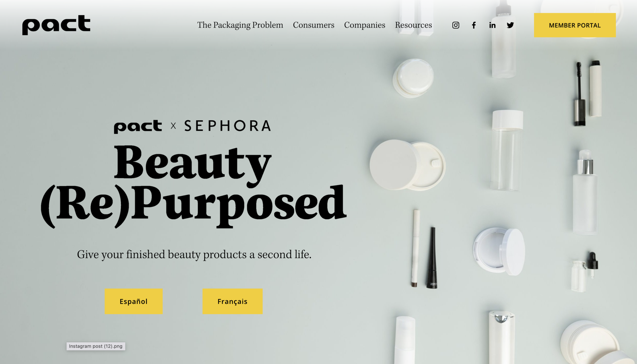Image resolution: width=637 pixels, height=364 pixels.
Task: Click the mascara wand product image
Action: [580, 94]
